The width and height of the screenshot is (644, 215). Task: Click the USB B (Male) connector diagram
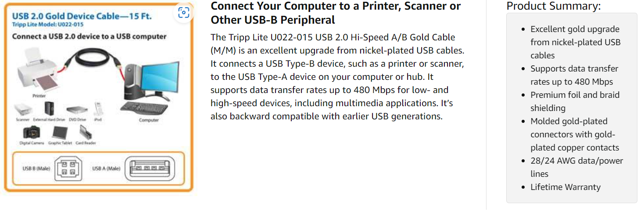[68, 168]
